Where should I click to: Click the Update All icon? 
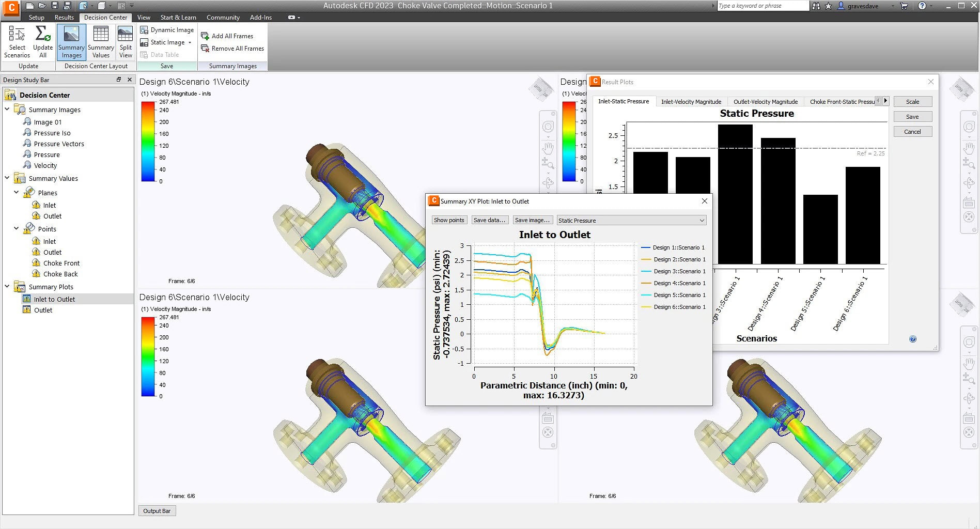(x=42, y=41)
